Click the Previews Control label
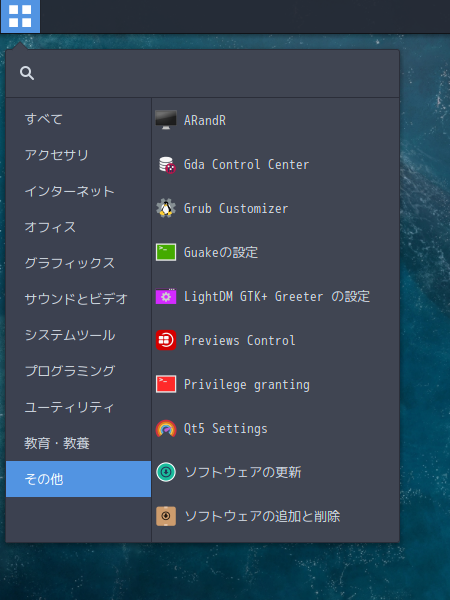Screen dimensions: 450x600 pos(240,341)
